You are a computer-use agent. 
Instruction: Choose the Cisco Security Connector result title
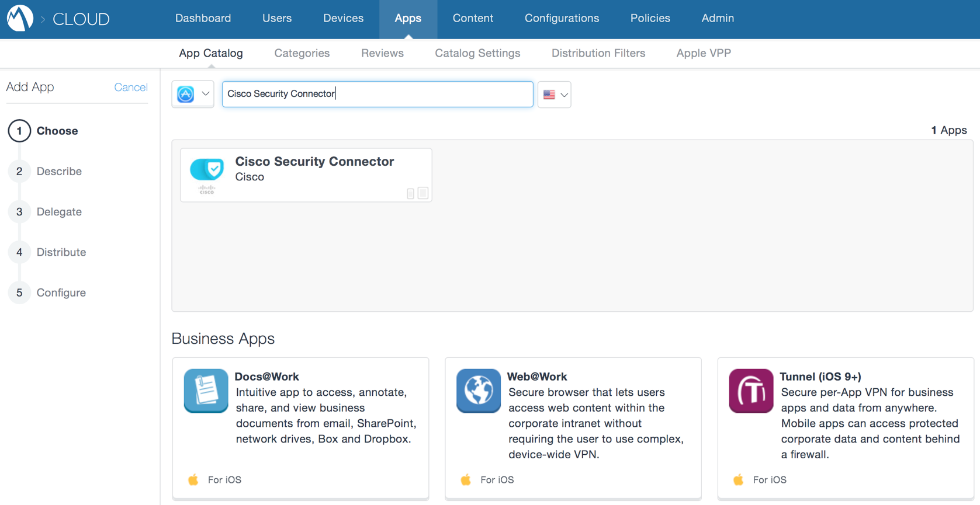pos(314,162)
